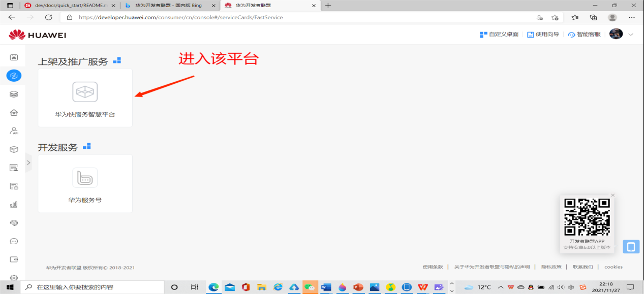This screenshot has height=294, width=644.
Task: Open the tab actions menu icon
Action: click(x=10, y=5)
